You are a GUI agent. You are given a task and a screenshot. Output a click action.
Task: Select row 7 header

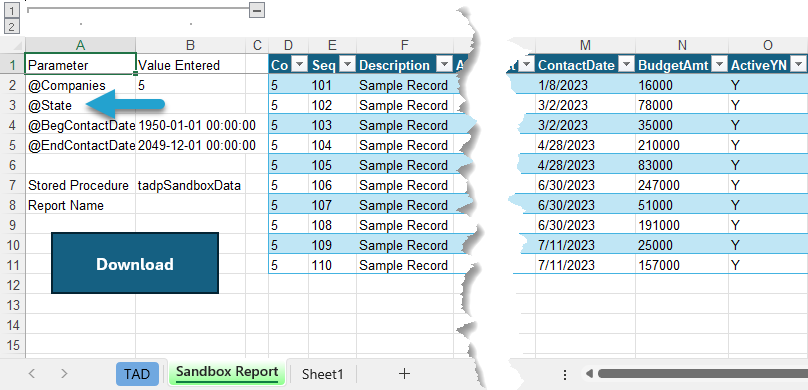(x=12, y=185)
